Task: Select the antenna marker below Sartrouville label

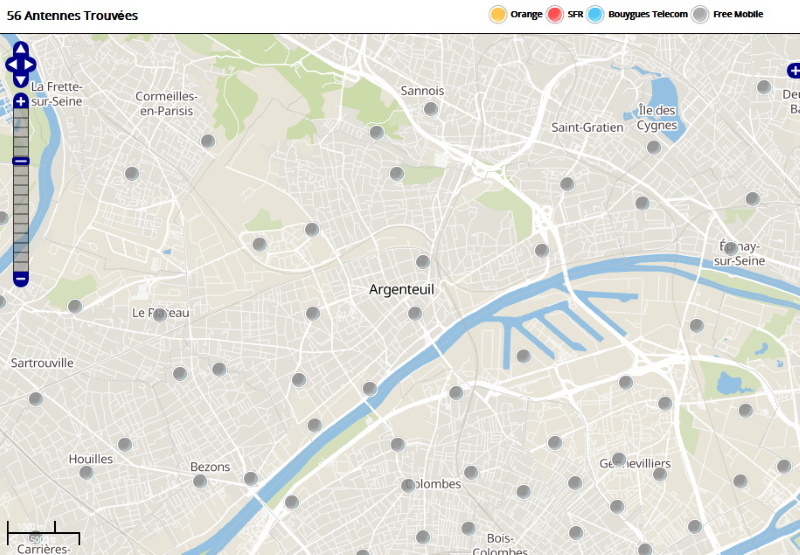Action: click(x=36, y=399)
